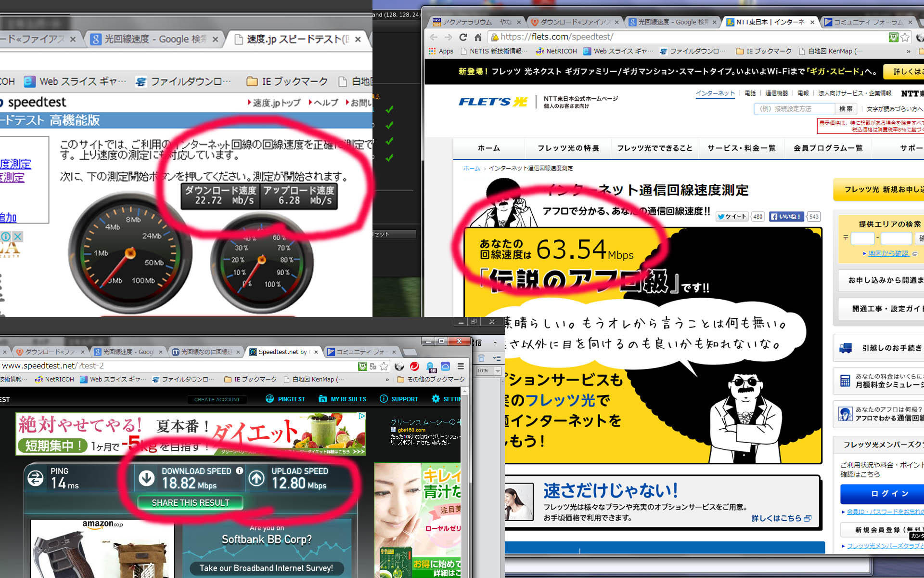
Task: Open the download speed info icon
Action: [239, 471]
